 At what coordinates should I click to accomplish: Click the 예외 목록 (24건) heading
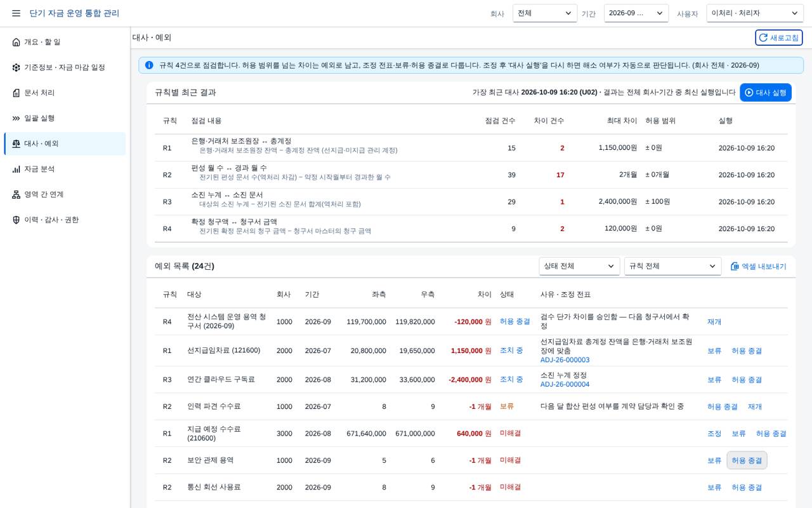(185, 266)
